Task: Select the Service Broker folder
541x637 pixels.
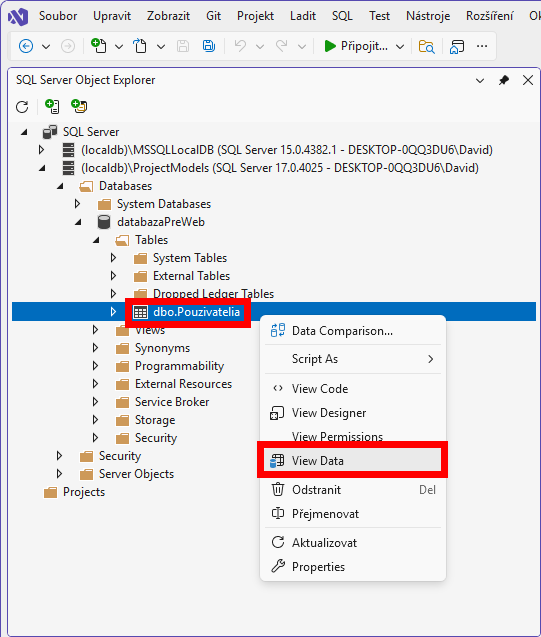Action: [172, 402]
